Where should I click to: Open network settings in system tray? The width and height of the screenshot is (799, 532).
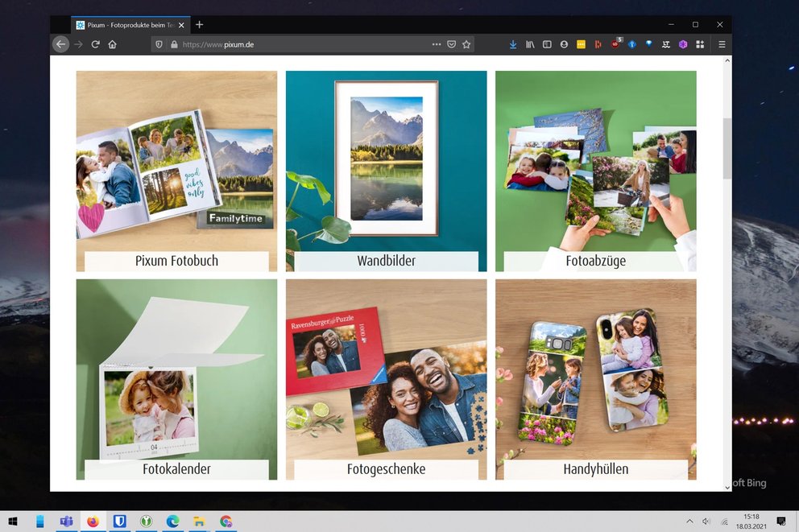pos(724,522)
